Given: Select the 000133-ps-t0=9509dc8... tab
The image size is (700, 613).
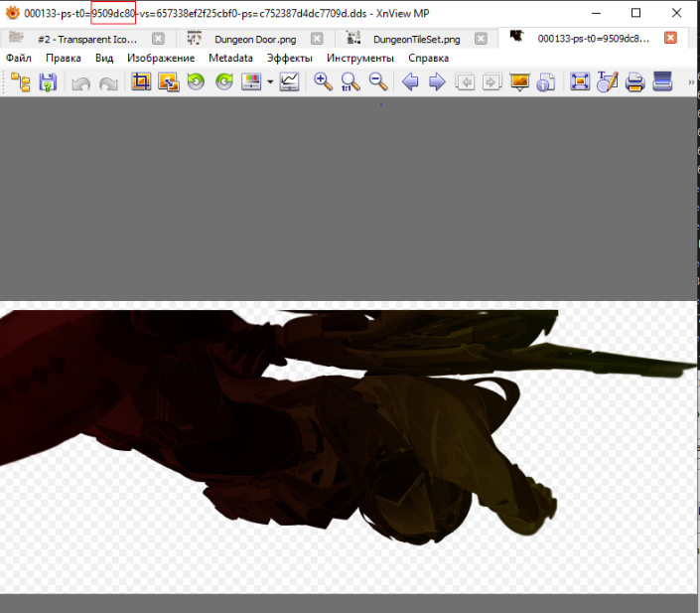Looking at the screenshot, I should click(x=594, y=39).
